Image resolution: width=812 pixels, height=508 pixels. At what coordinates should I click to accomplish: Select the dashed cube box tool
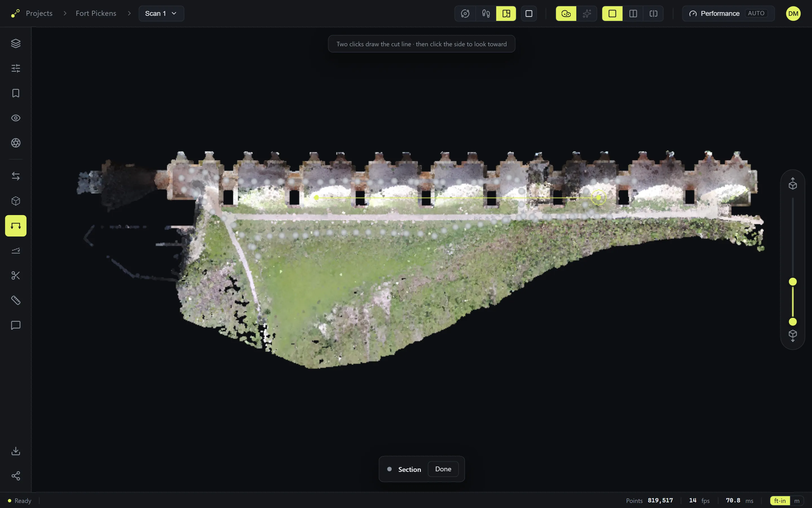pyautogui.click(x=16, y=201)
